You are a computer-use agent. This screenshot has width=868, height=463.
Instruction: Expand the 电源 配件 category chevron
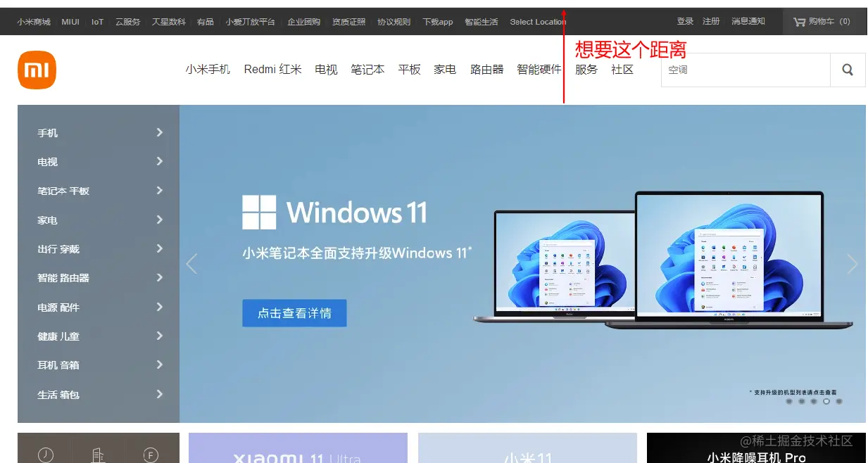[160, 307]
